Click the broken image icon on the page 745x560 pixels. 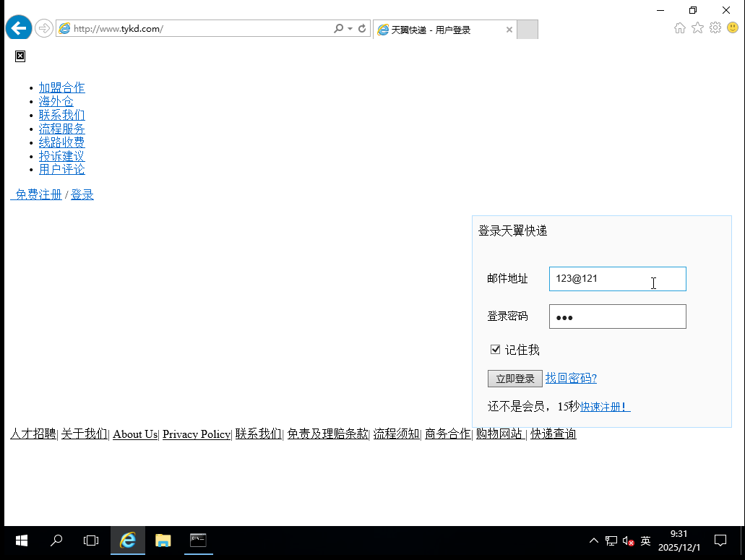20,56
